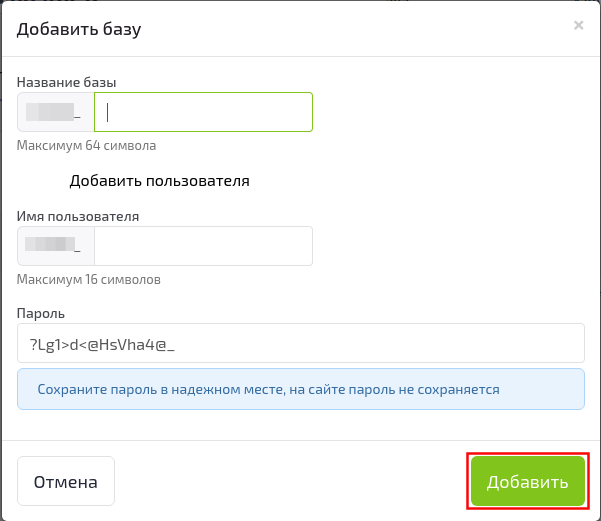
Task: Click blank area right of Добавить пользователя
Action: 420,181
